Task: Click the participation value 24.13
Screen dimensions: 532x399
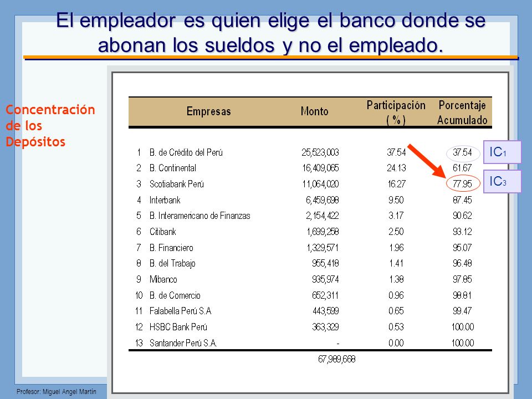Action: (x=396, y=168)
